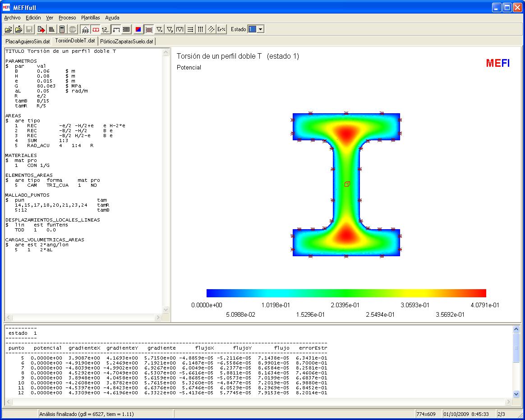Toggle the supports display icon

pyautogui.click(x=85, y=29)
